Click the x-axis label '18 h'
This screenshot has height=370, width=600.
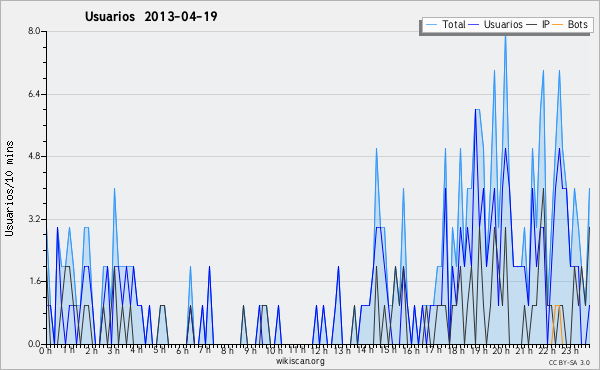coord(456,351)
